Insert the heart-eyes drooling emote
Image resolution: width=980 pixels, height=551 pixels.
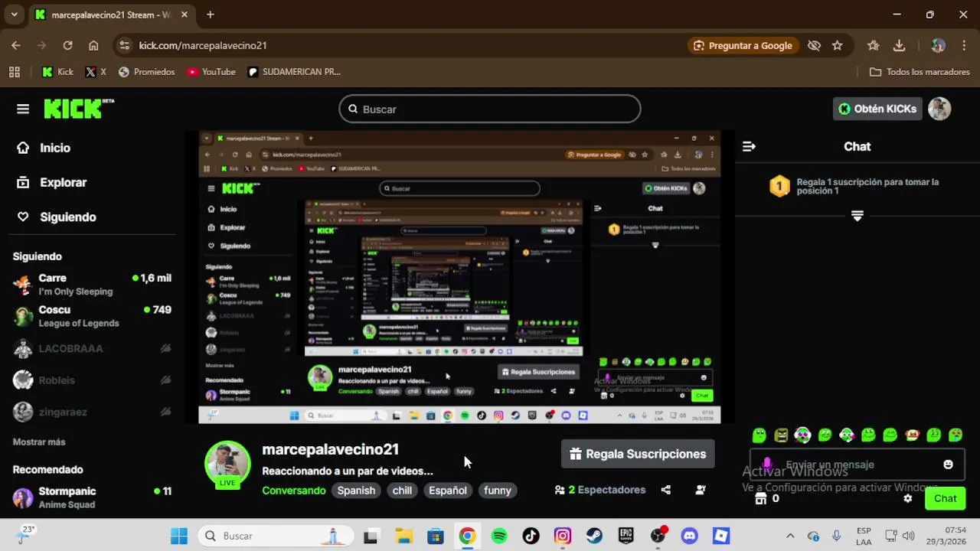coord(955,435)
